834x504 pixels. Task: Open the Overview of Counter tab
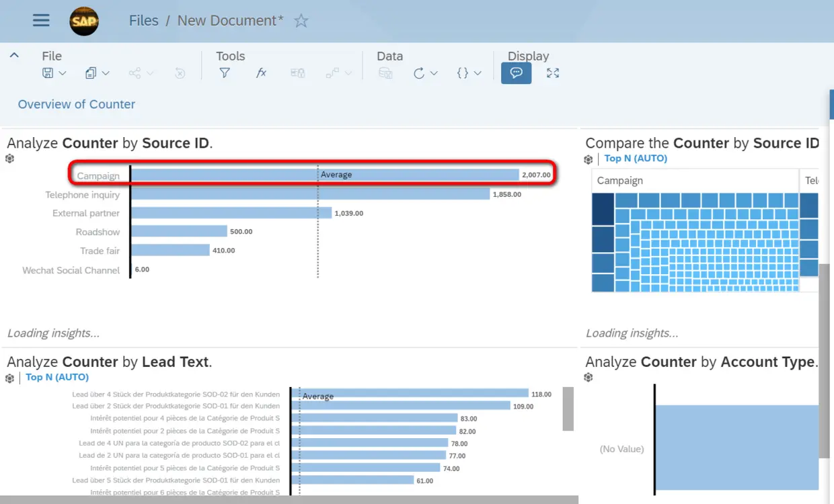pyautogui.click(x=76, y=104)
